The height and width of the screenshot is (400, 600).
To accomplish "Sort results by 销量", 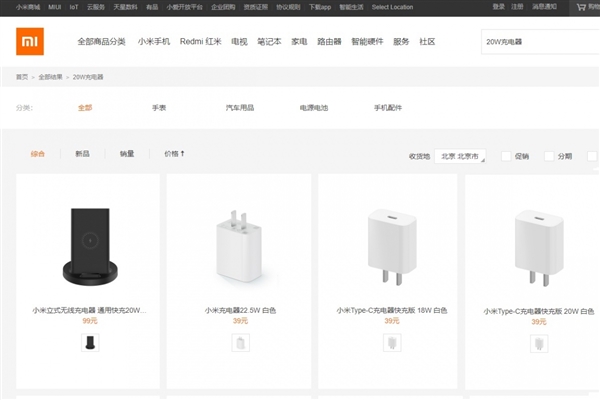I will coord(127,153).
